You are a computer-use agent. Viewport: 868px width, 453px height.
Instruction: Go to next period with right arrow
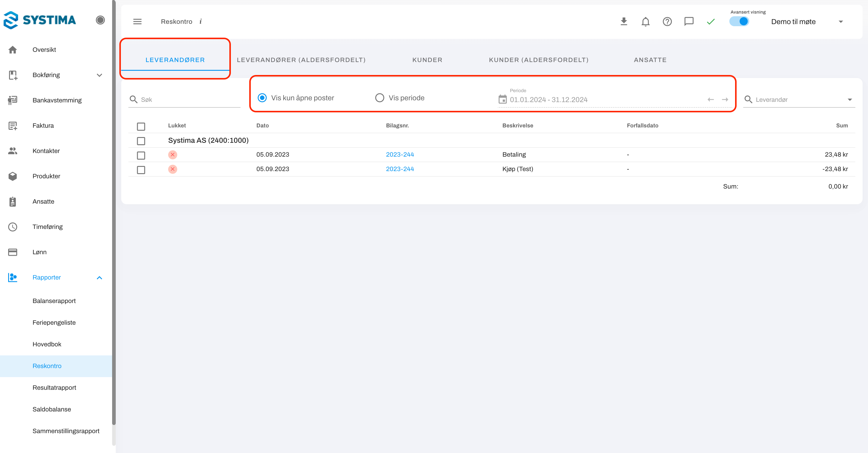pyautogui.click(x=725, y=99)
